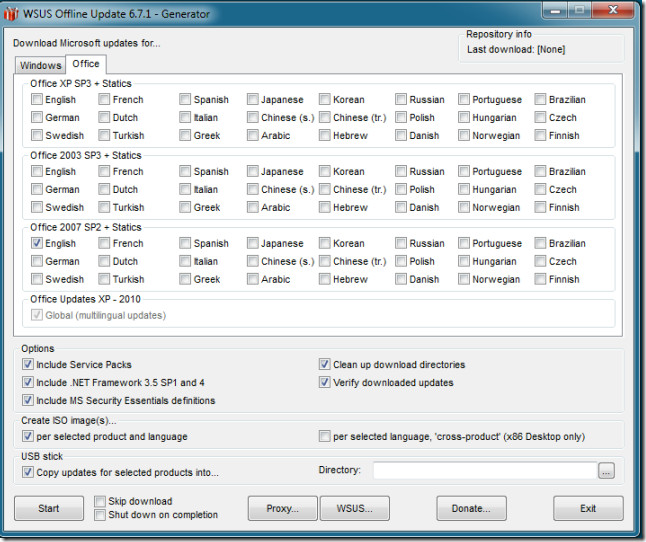646x542 pixels.
Task: Check Korean under Office XP SP3
Action: (x=325, y=99)
